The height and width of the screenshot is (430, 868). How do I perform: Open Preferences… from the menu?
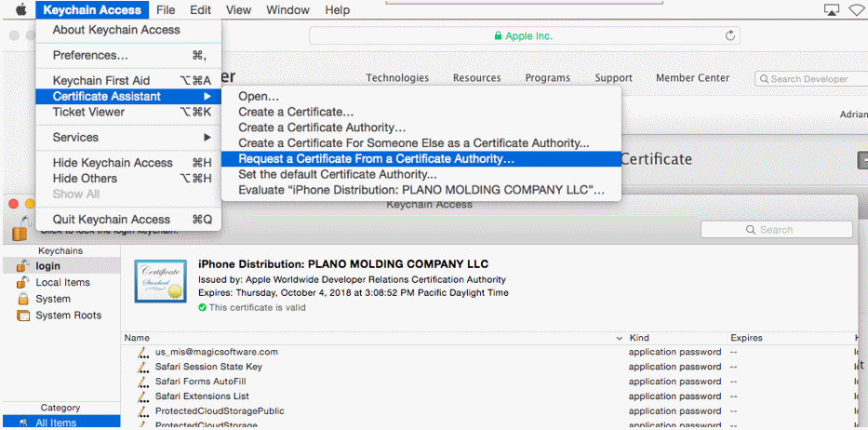pyautogui.click(x=128, y=56)
